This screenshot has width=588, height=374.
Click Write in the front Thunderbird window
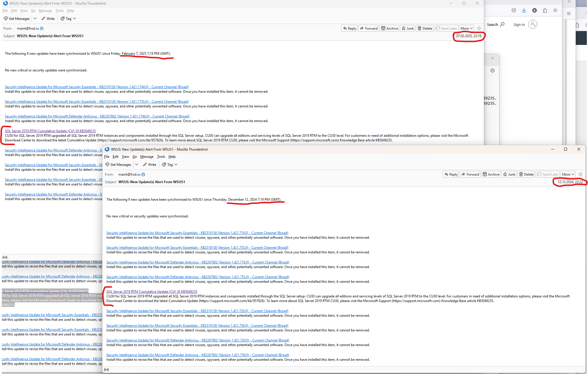pos(150,164)
